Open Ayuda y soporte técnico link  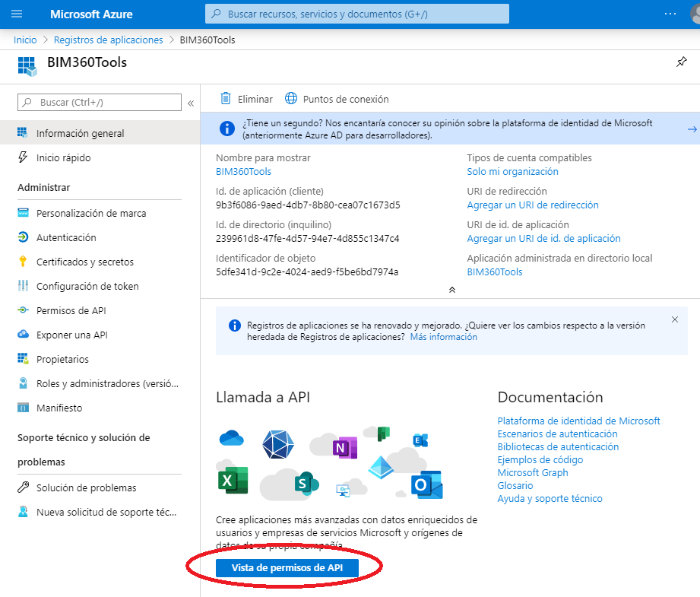pyautogui.click(x=550, y=498)
